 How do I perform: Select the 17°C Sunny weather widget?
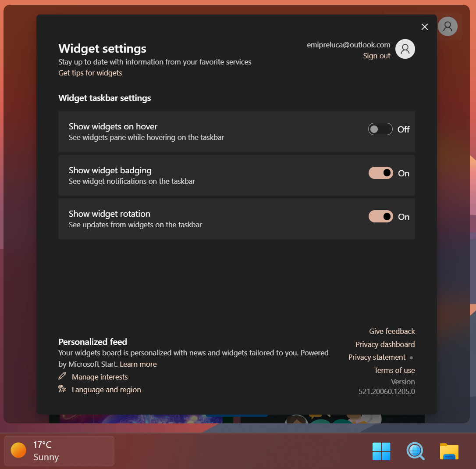[59, 450]
